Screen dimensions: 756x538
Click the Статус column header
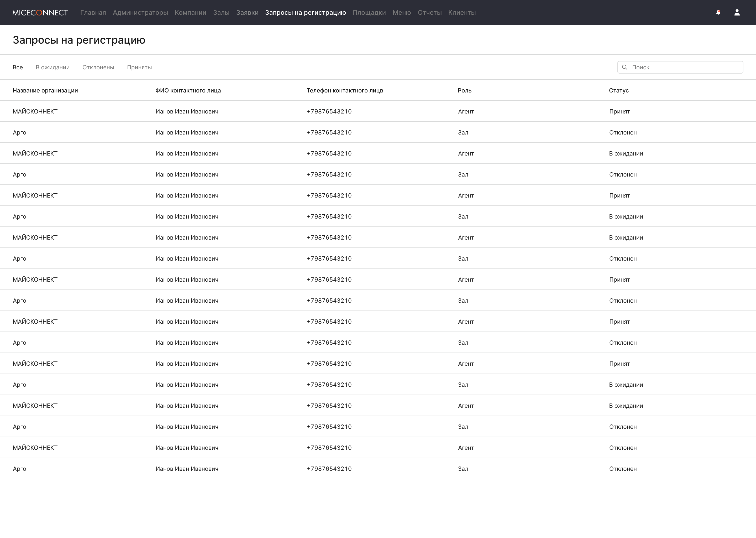(619, 90)
